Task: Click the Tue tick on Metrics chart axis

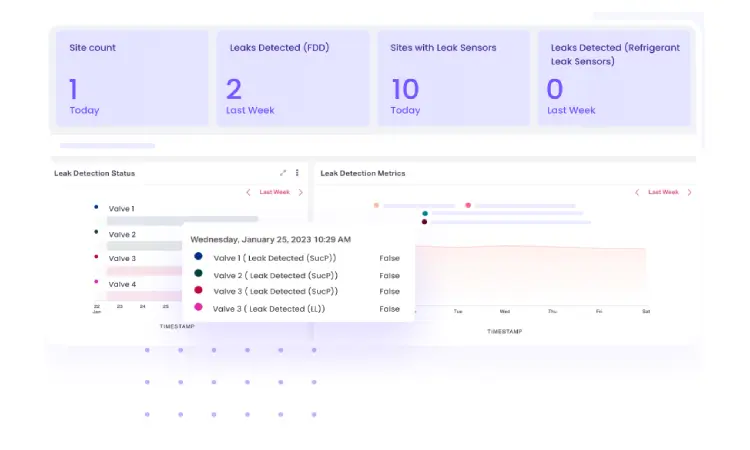Action: tap(458, 311)
